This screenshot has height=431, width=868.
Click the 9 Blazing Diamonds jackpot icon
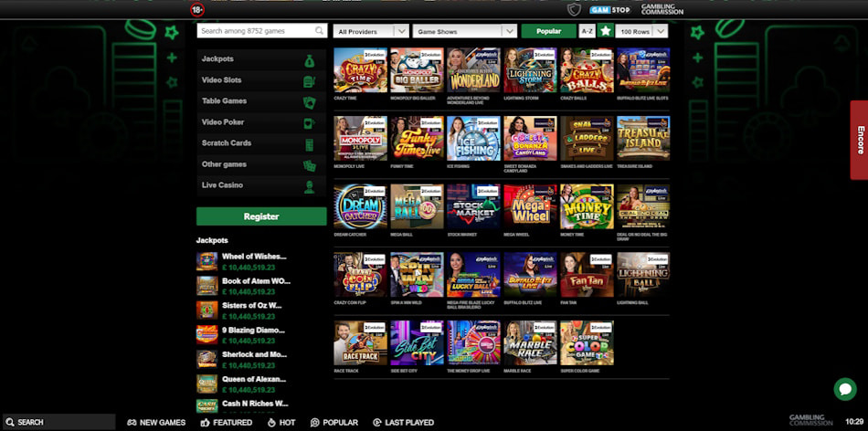(x=207, y=335)
